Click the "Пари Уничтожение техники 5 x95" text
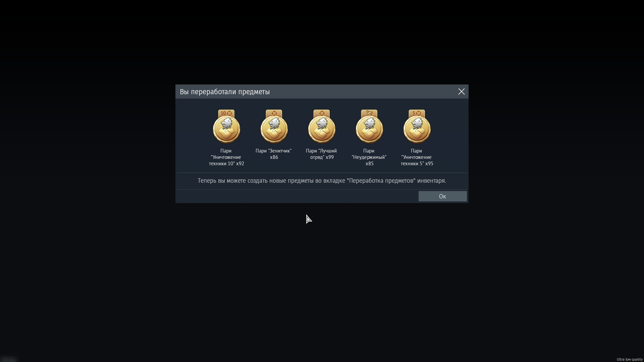This screenshot has width=644, height=362. 417,157
